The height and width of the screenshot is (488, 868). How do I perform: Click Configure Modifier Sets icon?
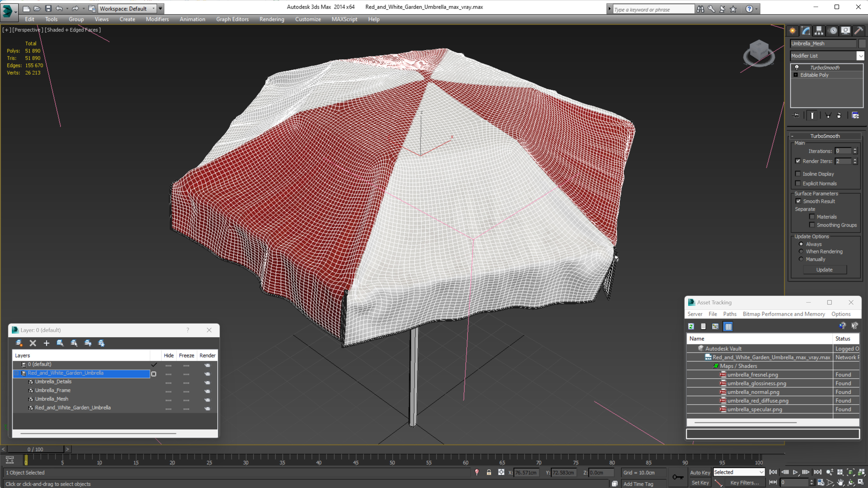pyautogui.click(x=855, y=115)
